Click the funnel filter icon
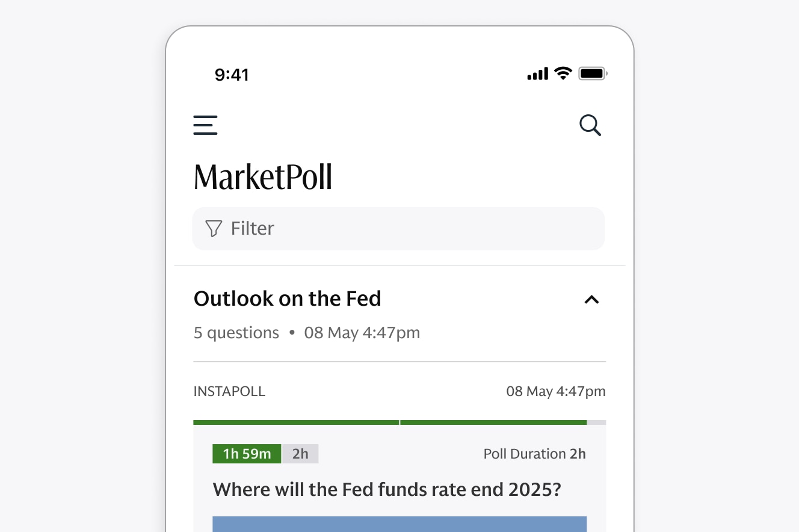799x532 pixels. [214, 229]
